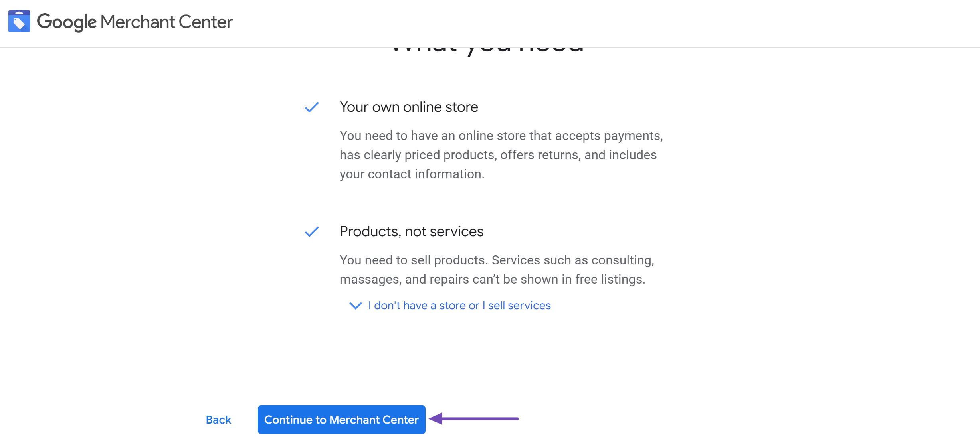The image size is (980, 446).
Task: Go back using the Back link
Action: point(218,420)
